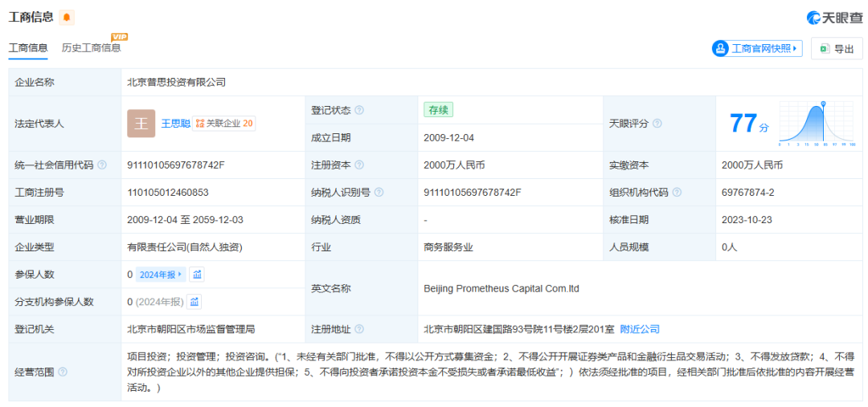Click 人员规模 value 0人
The width and height of the screenshot is (868, 407).
click(730, 247)
